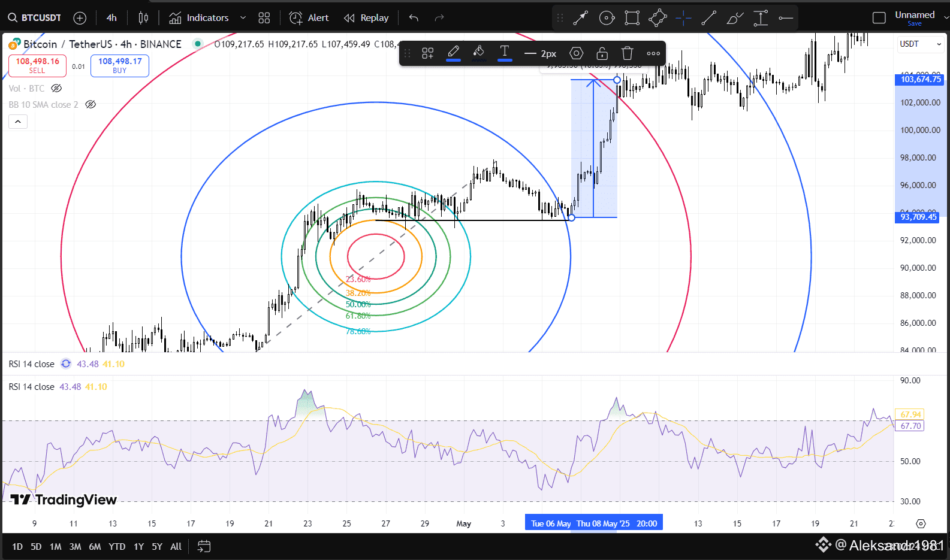Image resolution: width=950 pixels, height=560 pixels.
Task: Select the crosshair cursor tool
Action: pos(683,18)
